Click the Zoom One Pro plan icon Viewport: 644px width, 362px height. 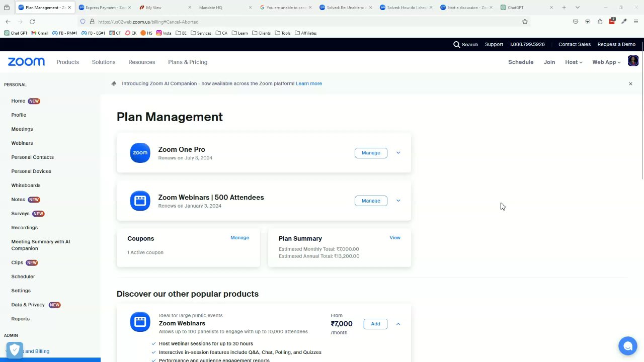point(140,153)
